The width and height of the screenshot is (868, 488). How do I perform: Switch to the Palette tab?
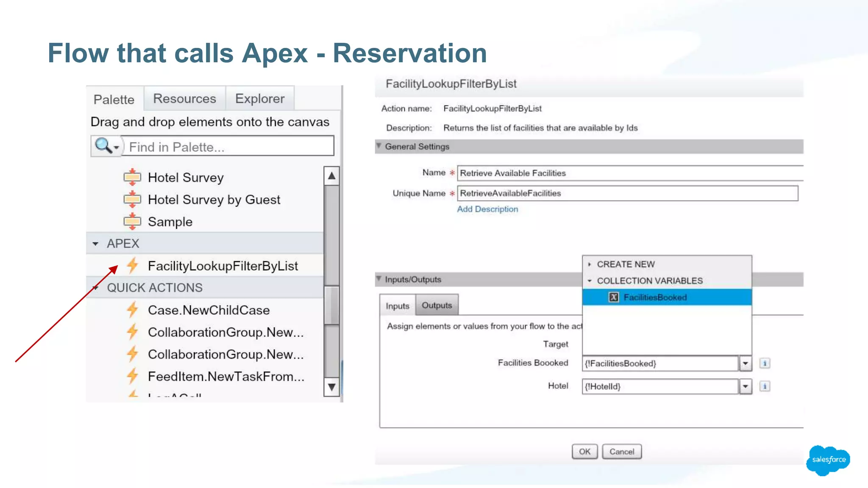click(x=114, y=99)
